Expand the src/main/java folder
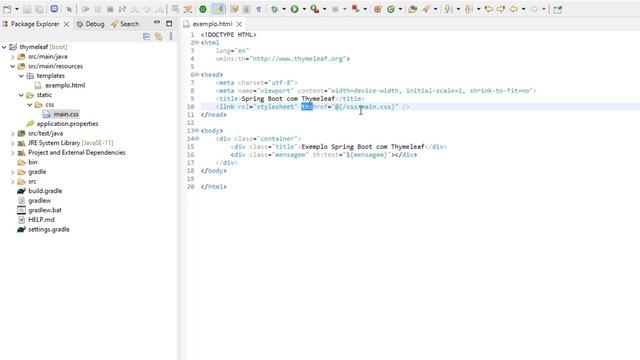 click(13, 57)
